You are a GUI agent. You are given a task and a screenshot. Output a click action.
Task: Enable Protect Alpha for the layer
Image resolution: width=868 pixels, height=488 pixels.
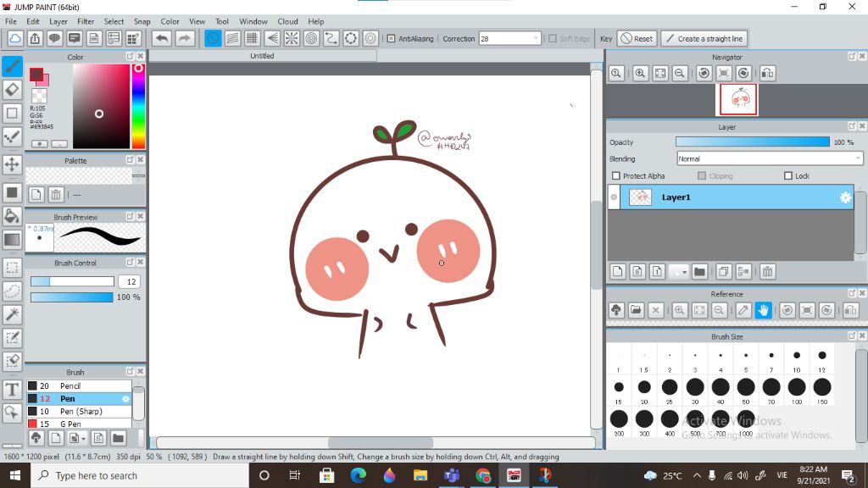click(x=616, y=176)
